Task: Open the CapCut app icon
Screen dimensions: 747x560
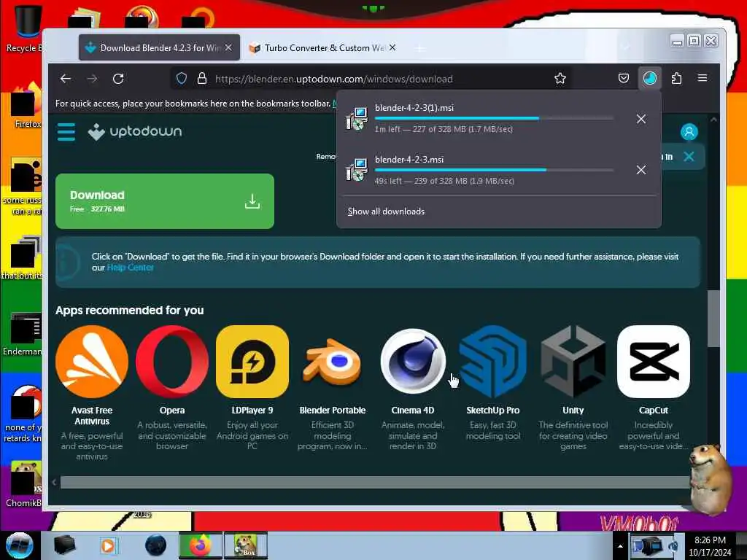Action: [653, 362]
